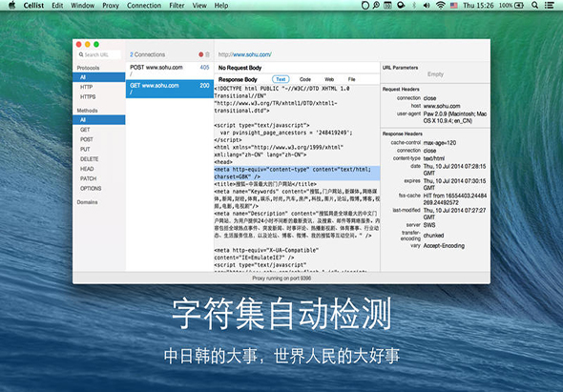Image resolution: width=563 pixels, height=392 pixels.
Task: Click the red record button beside Connections
Action: click(x=200, y=54)
